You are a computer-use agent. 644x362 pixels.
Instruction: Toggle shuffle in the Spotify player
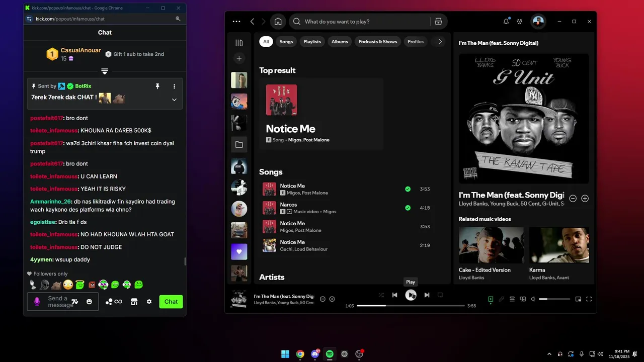[381, 295]
